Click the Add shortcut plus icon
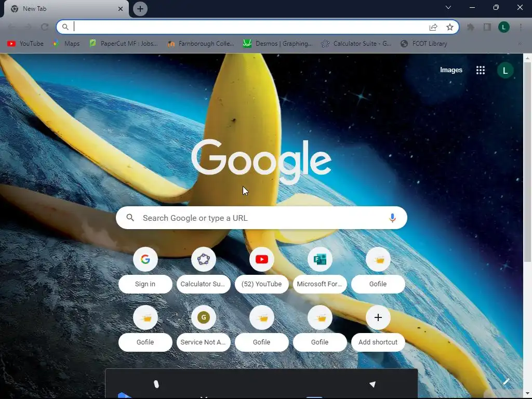Viewport: 532px width, 399px height. (x=378, y=317)
